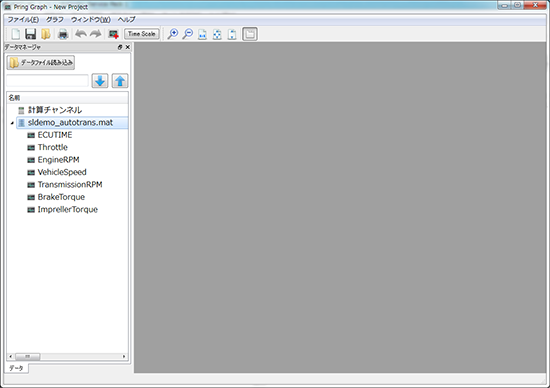
Task: Click the horizontal scrollbar in data tree
Action: 67,356
